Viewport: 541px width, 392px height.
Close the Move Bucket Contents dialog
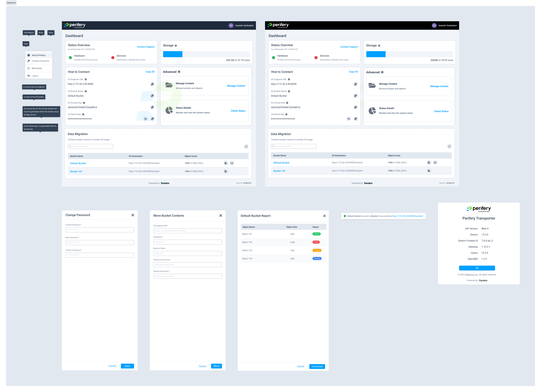pos(221,215)
